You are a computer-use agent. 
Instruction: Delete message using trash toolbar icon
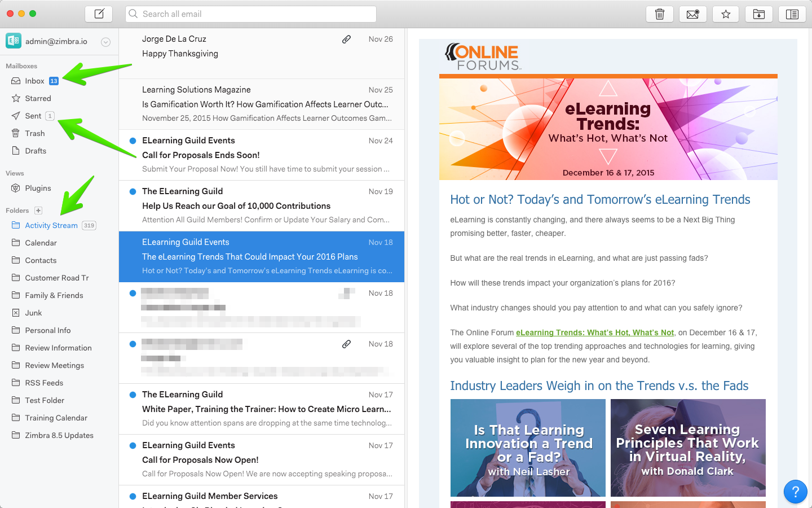tap(660, 14)
